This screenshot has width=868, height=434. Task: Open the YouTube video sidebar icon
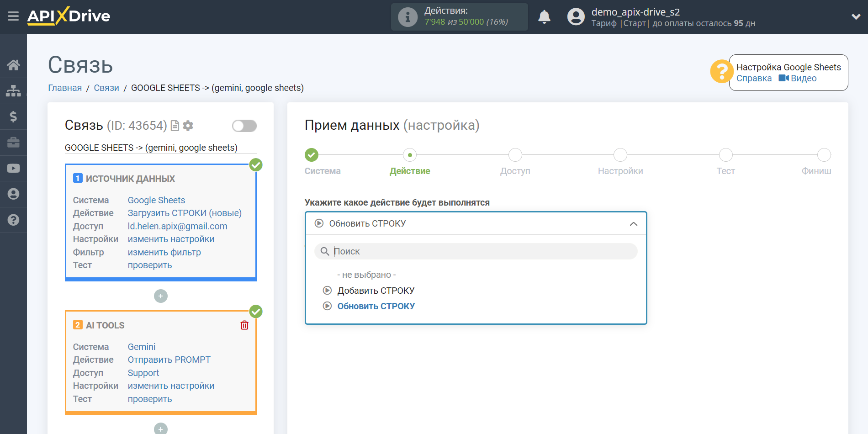pyautogui.click(x=13, y=168)
